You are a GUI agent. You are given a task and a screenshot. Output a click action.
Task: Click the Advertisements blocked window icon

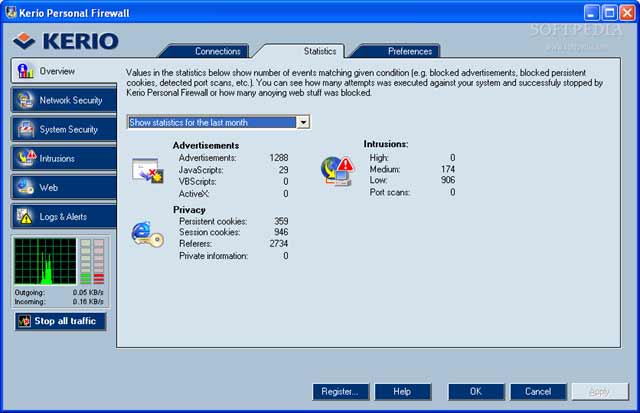[x=147, y=171]
